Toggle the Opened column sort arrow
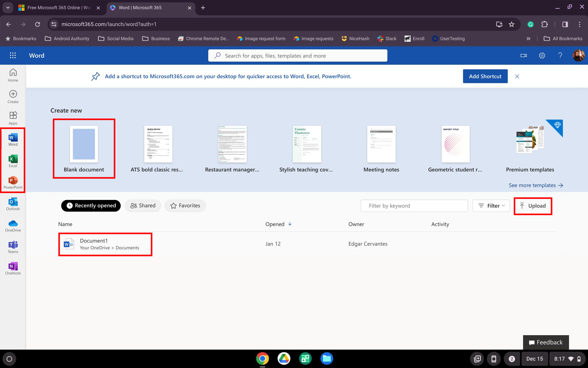The width and height of the screenshot is (588, 368). 290,224
